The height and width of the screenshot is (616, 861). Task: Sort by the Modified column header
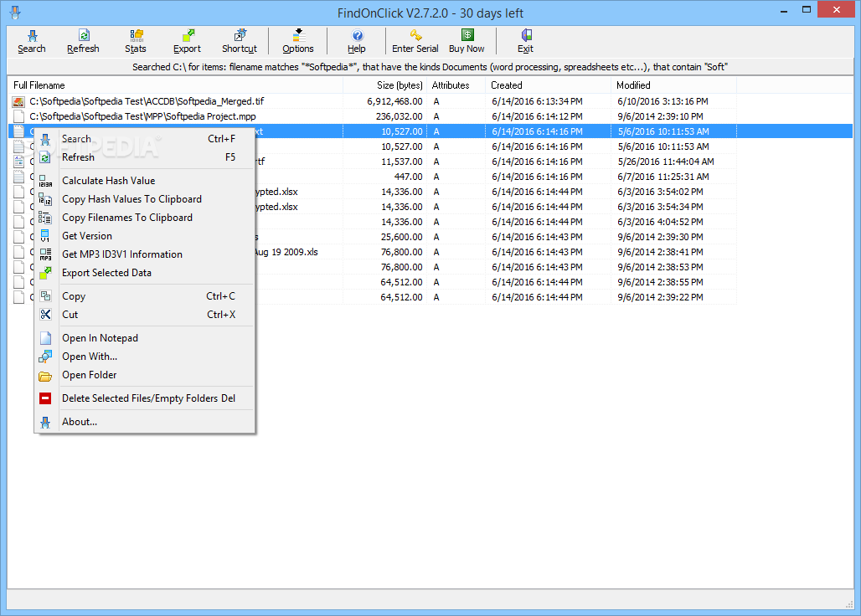(x=673, y=85)
